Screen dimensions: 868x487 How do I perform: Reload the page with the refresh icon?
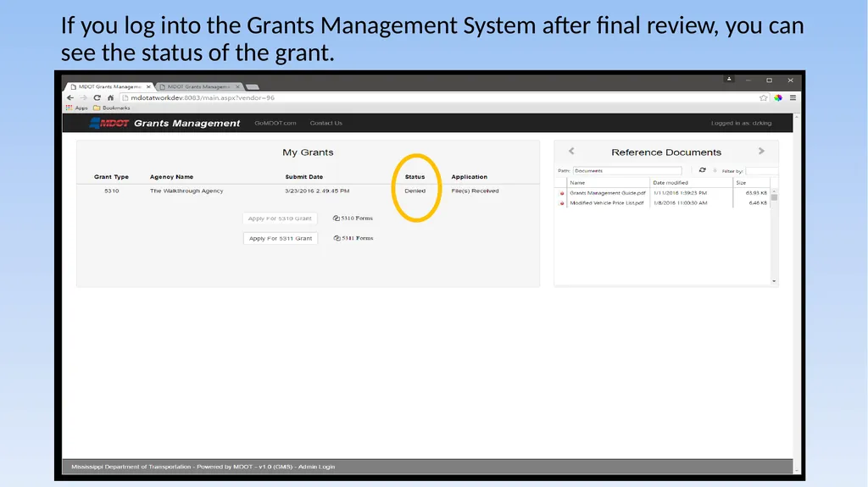[97, 97]
